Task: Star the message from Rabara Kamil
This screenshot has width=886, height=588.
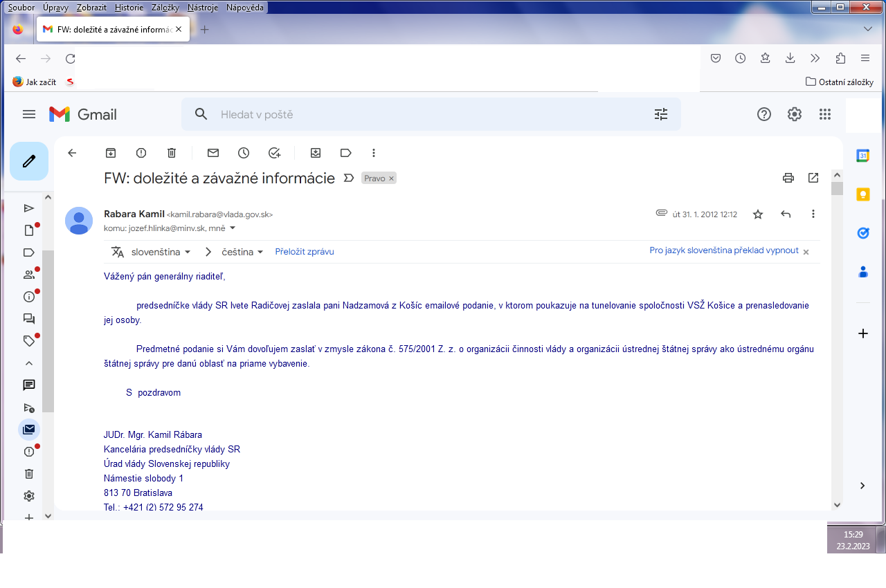Action: (758, 214)
